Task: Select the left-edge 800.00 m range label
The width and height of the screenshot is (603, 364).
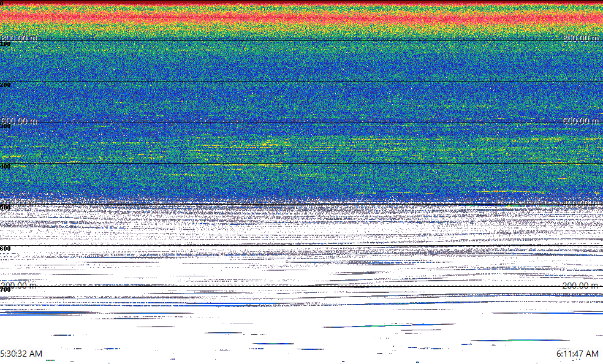Action: pyautogui.click(x=19, y=37)
